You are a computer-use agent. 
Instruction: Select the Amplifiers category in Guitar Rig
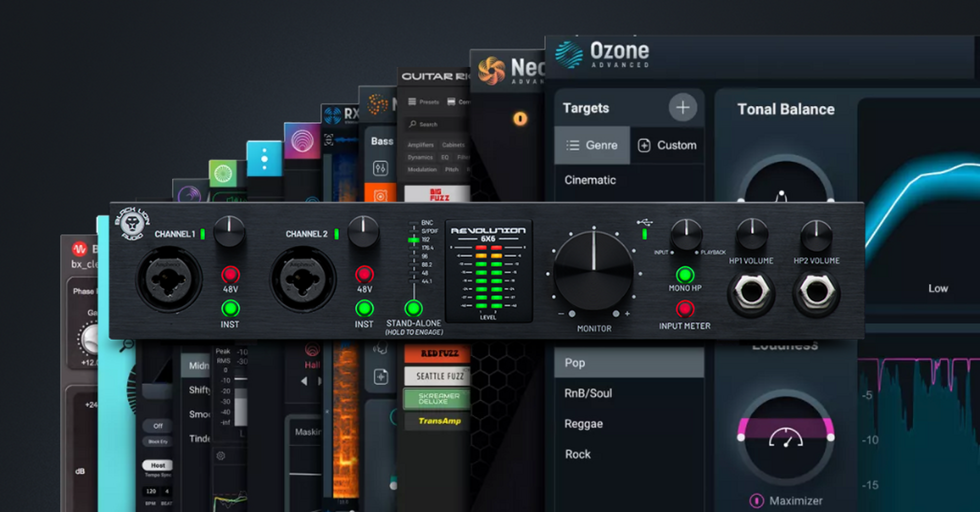[420, 145]
